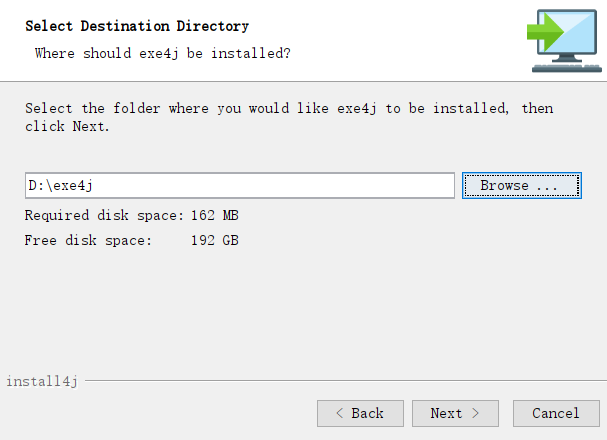Click the folder selection instruction text
607x440 pixels.
(288, 117)
